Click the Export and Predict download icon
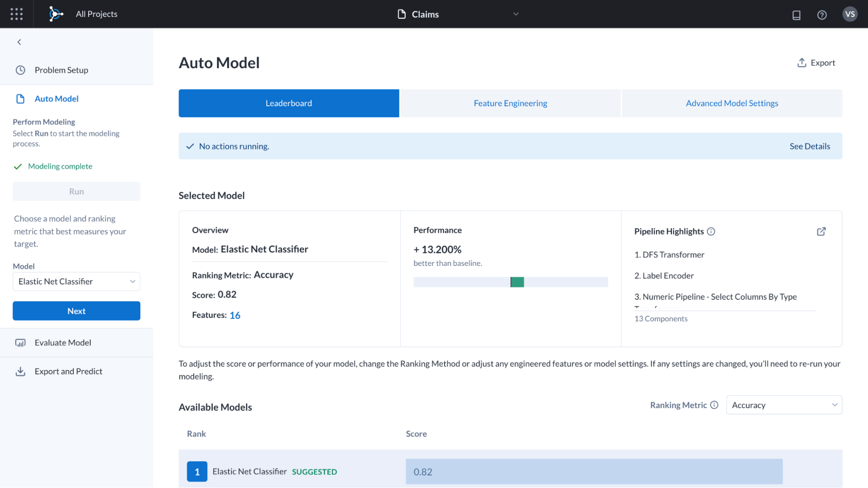The width and height of the screenshot is (868, 488). coord(20,371)
